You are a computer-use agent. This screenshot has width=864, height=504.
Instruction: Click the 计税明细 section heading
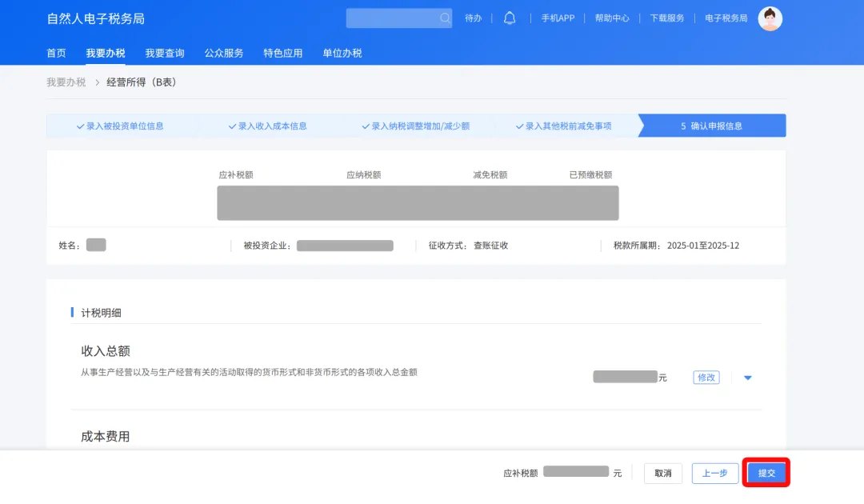pos(102,313)
